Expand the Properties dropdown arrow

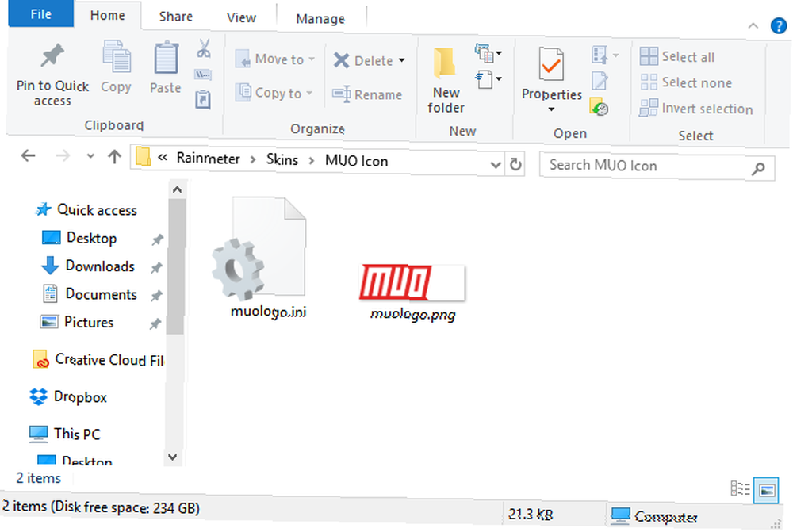pyautogui.click(x=551, y=109)
